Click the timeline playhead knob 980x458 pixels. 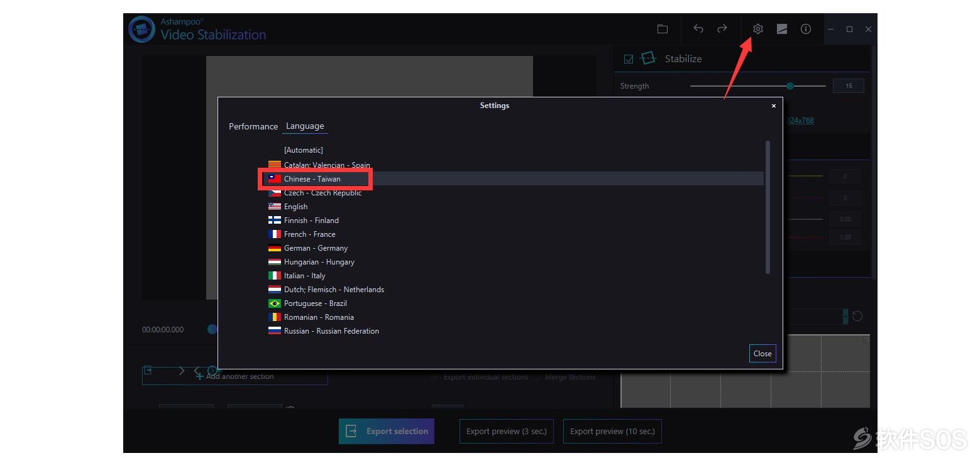212,329
